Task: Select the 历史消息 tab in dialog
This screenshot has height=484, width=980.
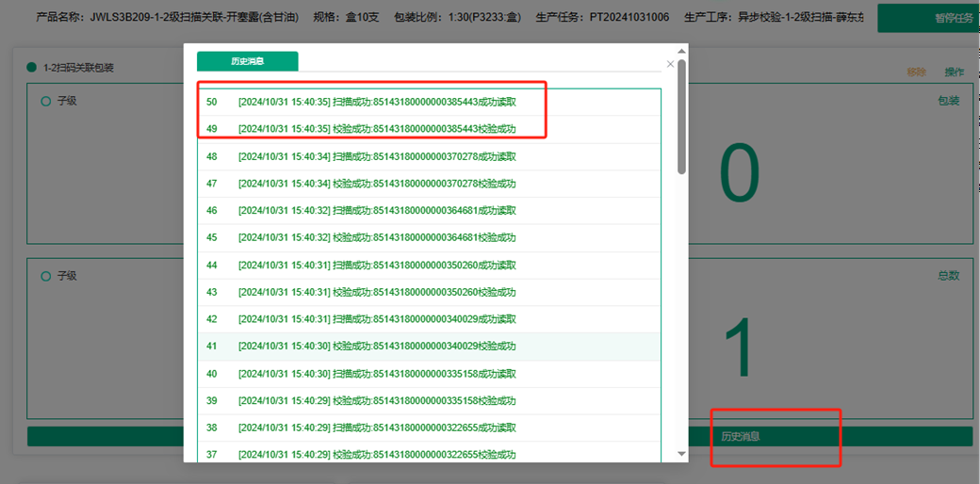Action: click(x=248, y=61)
